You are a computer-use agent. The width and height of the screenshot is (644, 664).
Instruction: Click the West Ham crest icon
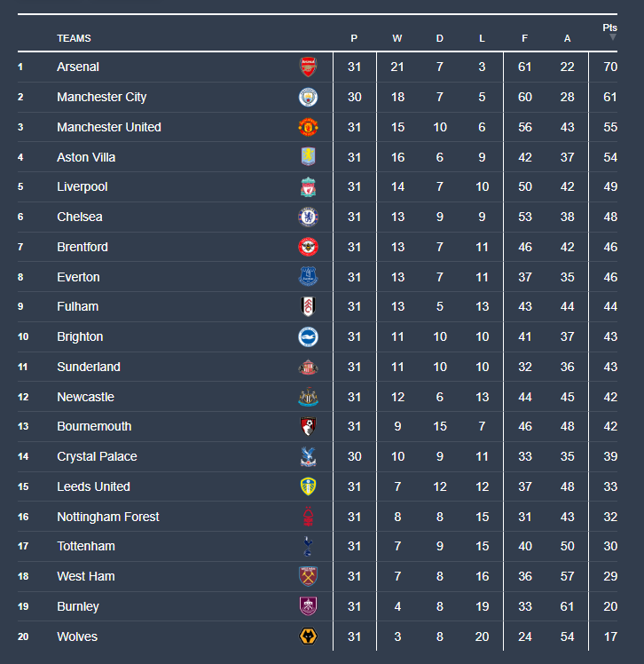pyautogui.click(x=308, y=576)
